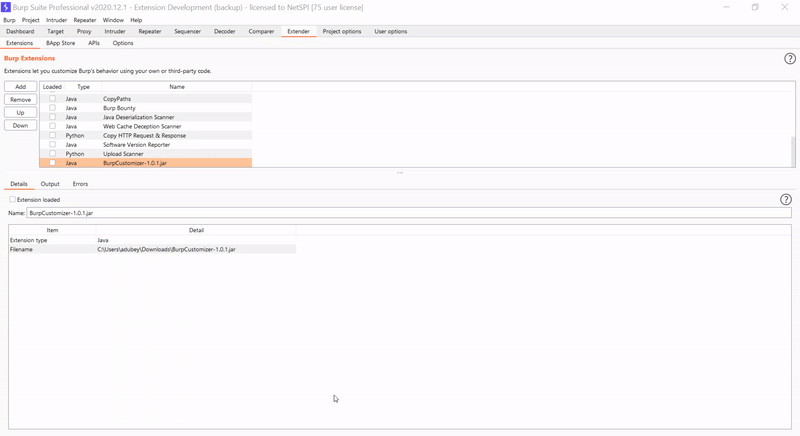This screenshot has height=436, width=800.
Task: Select Software Version Reporter row
Action: point(146,144)
